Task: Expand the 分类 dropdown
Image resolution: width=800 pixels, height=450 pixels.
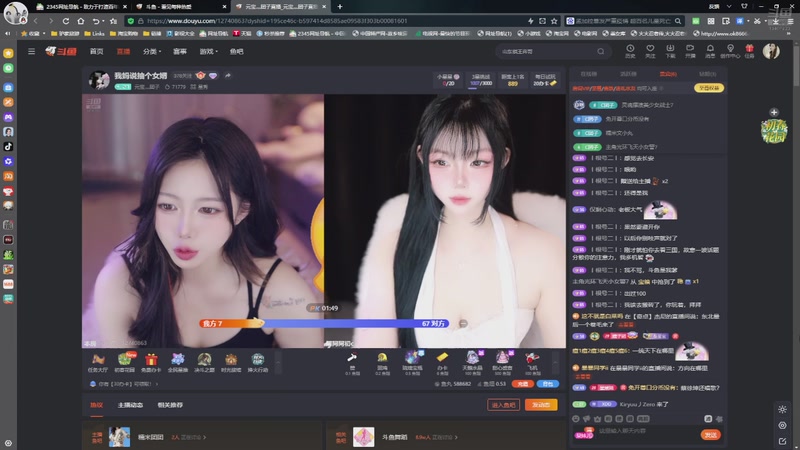Action: (x=152, y=52)
